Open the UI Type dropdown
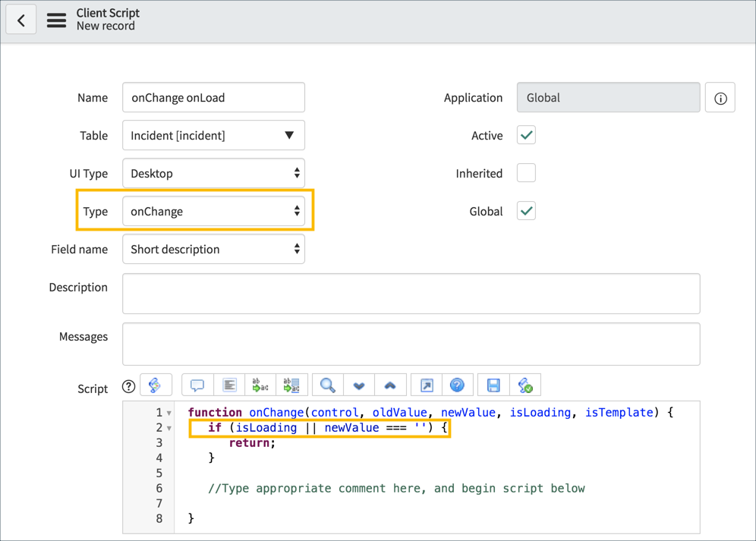The height and width of the screenshot is (541, 756). [213, 173]
